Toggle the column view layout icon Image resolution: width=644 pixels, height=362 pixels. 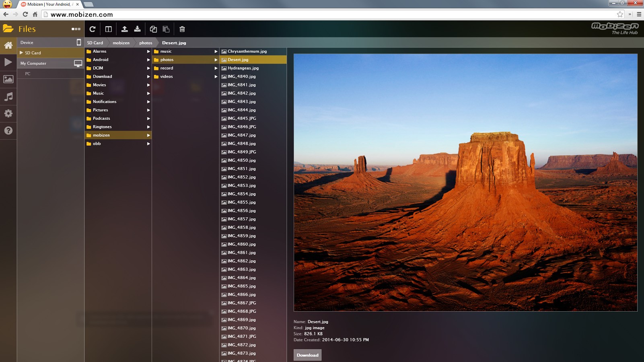[x=109, y=29]
